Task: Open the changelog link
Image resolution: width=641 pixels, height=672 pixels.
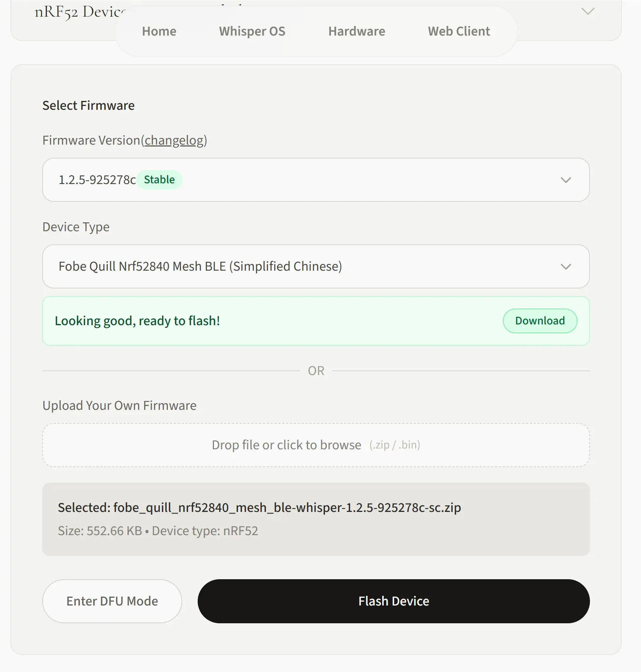Action: [174, 140]
